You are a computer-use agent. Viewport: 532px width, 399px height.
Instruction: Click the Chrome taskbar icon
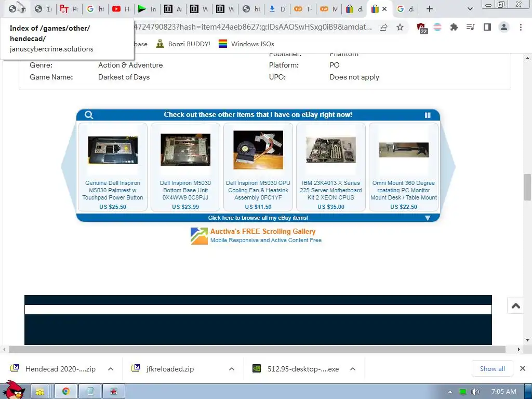tap(66, 392)
